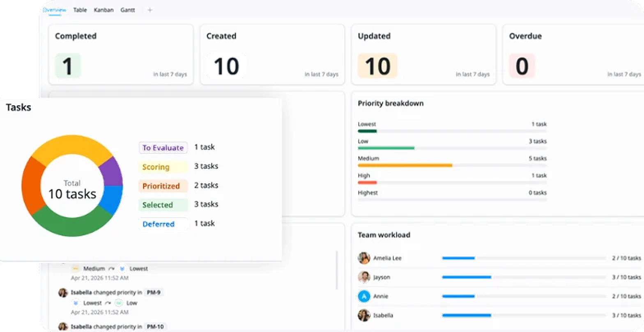Click Isabella's avatar next to PM-9 activity
644x332 pixels.
[63, 293]
